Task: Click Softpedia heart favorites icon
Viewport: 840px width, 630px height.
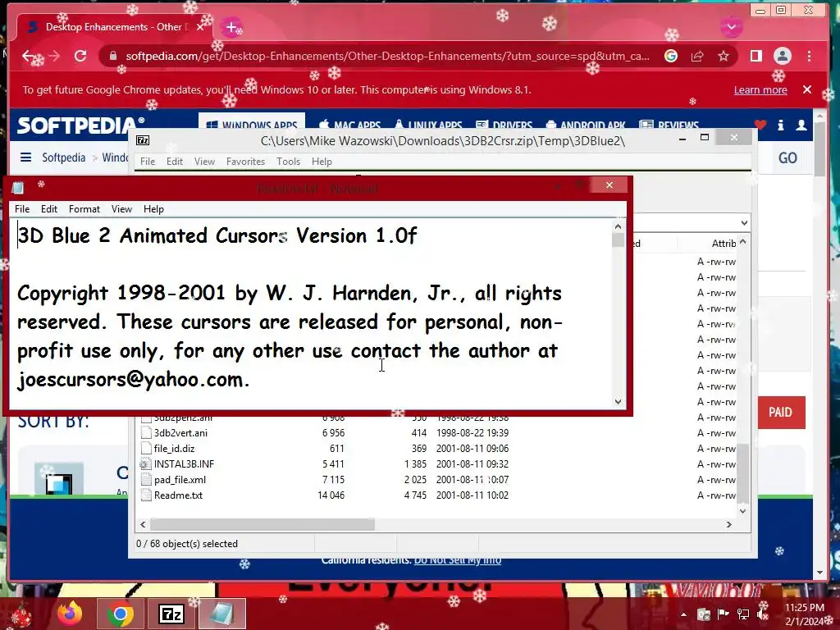Action: [760, 125]
